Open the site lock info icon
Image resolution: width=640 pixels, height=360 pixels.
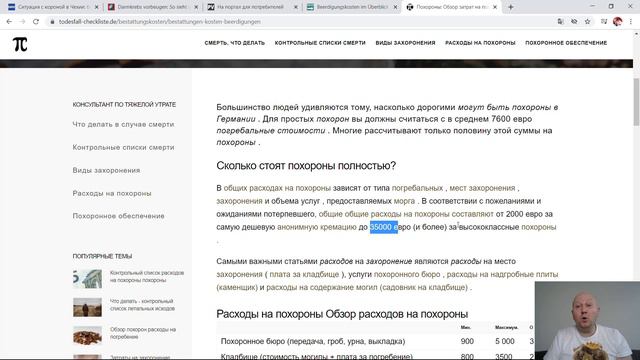click(52, 22)
